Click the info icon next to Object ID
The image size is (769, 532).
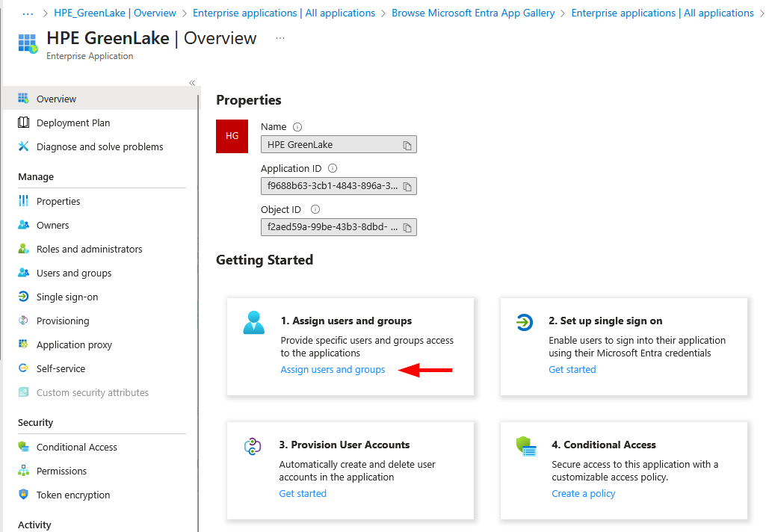315,210
